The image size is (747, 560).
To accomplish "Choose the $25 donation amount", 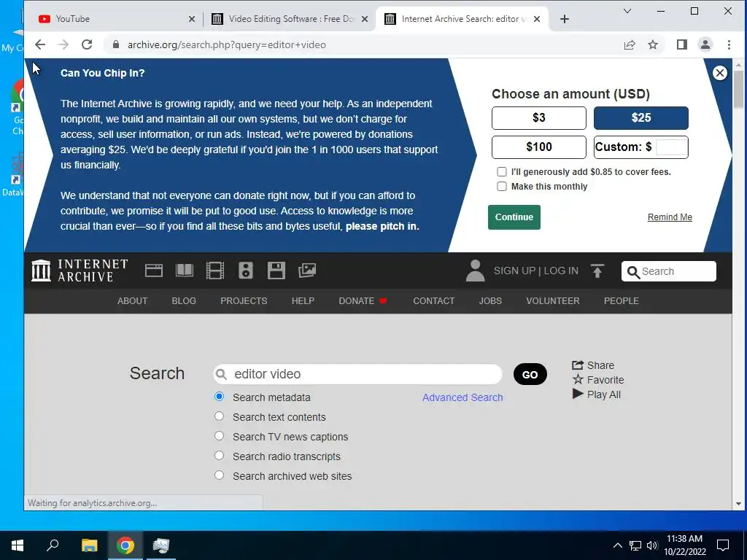I will 640,118.
